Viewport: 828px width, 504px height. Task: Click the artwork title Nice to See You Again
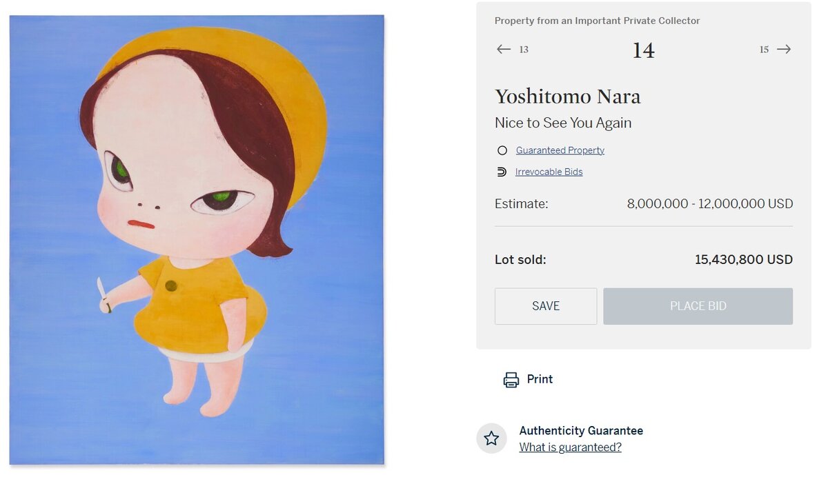coord(564,123)
